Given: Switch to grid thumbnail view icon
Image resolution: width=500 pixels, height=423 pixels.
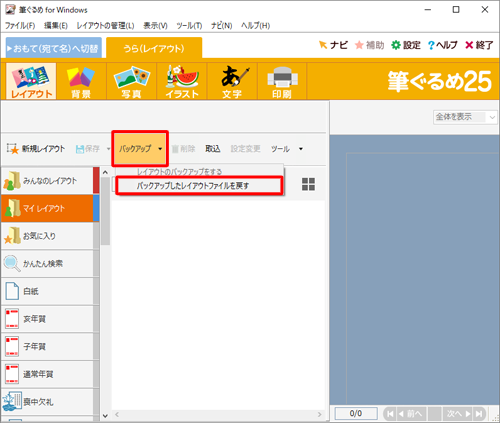Looking at the screenshot, I should coord(308,184).
